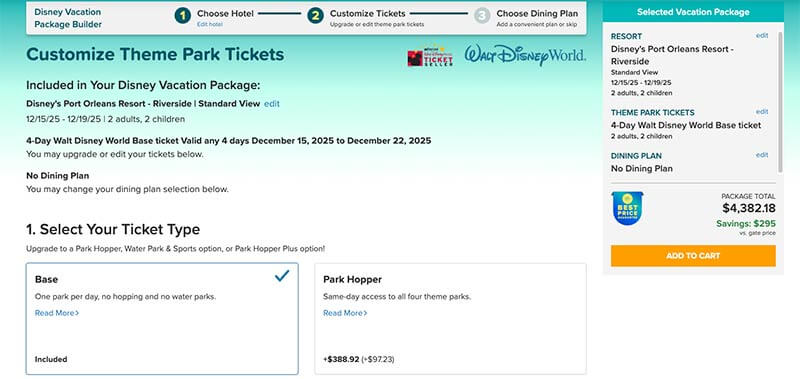Expand Read More under Park Hopper

(345, 313)
